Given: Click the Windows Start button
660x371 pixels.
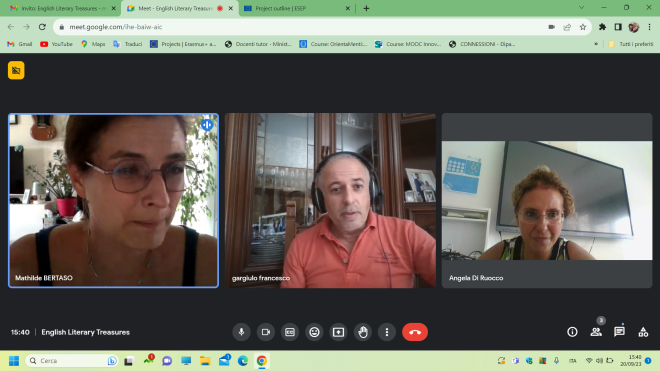Looking at the screenshot, I should tap(14, 361).
